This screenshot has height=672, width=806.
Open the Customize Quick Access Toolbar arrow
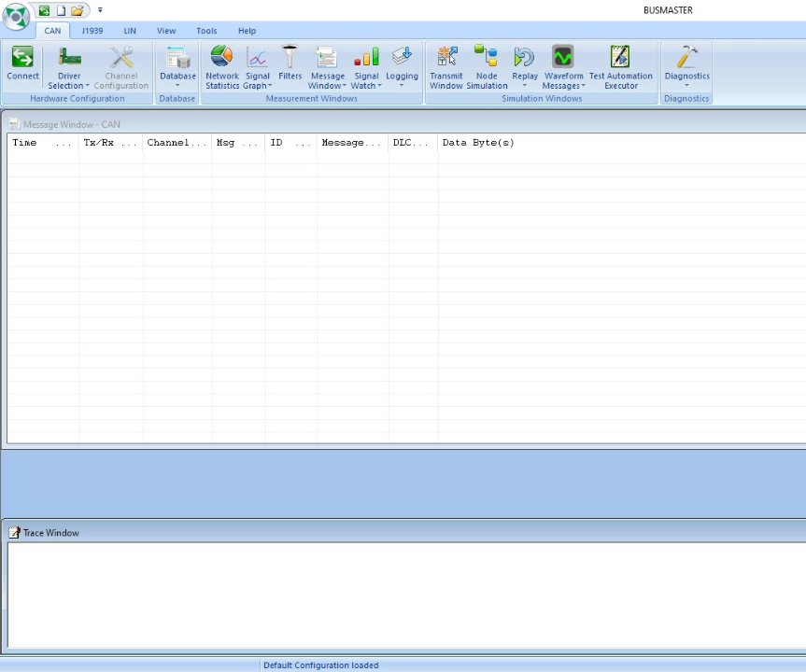click(100, 10)
